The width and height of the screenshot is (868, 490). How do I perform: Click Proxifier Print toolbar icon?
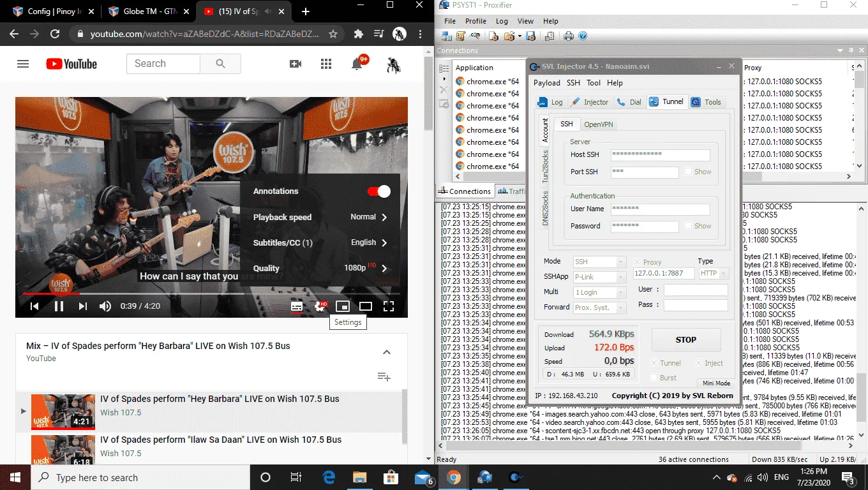568,36
